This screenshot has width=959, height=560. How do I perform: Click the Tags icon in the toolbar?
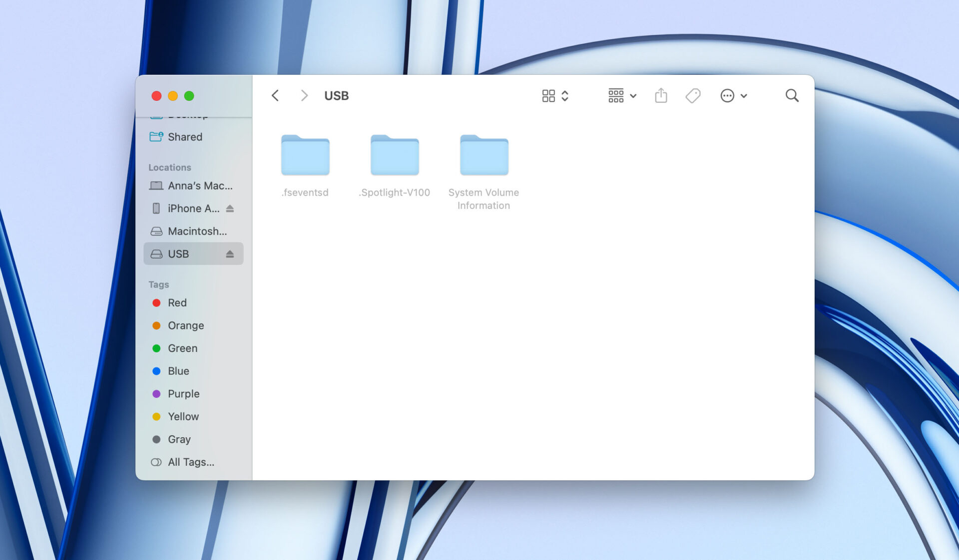point(694,95)
